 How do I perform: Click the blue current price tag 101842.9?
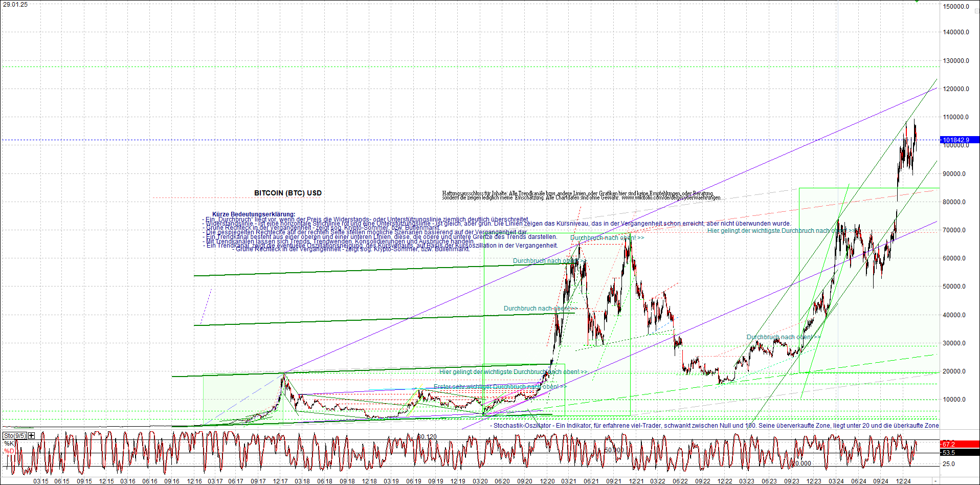tap(960, 140)
